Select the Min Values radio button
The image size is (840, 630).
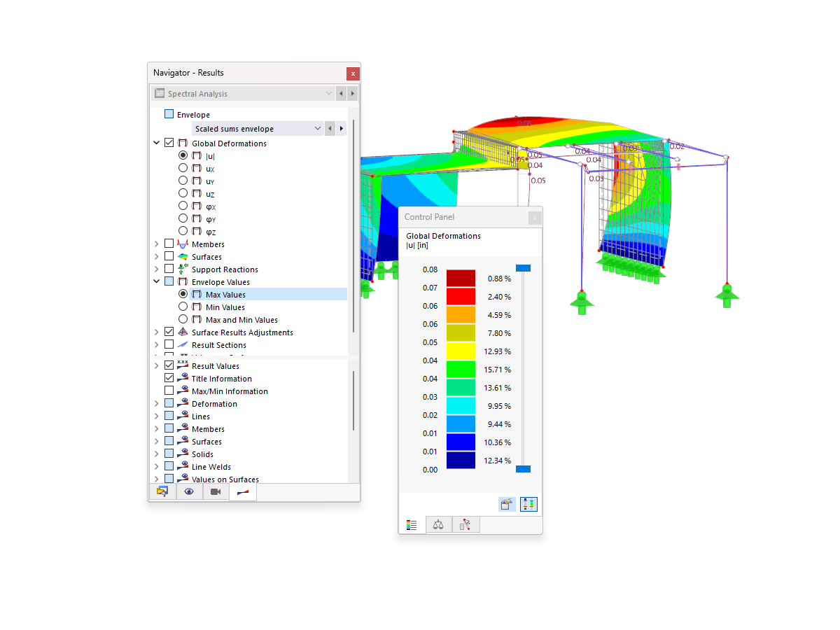[x=183, y=307]
